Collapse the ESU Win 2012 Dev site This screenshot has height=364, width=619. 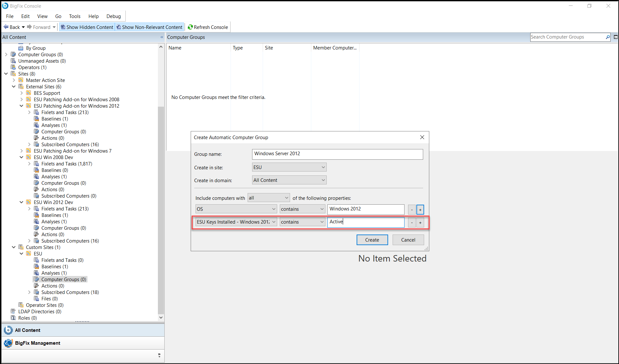pos(22,202)
